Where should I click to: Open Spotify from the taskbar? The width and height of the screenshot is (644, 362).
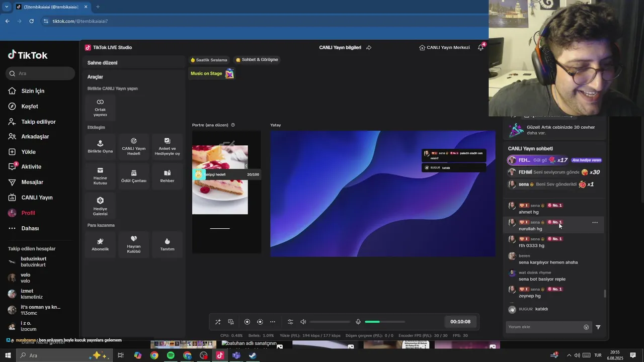[171, 355]
